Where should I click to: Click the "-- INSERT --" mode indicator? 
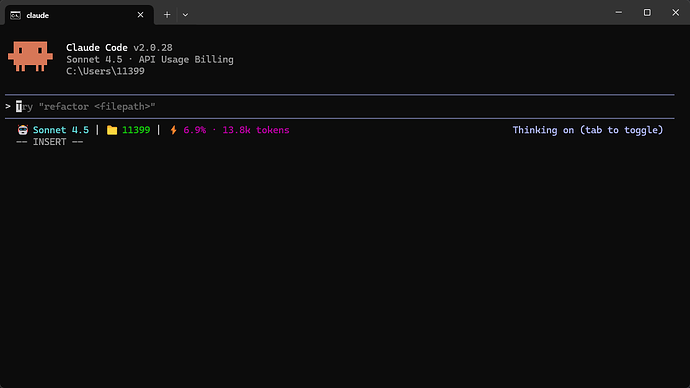click(49, 142)
